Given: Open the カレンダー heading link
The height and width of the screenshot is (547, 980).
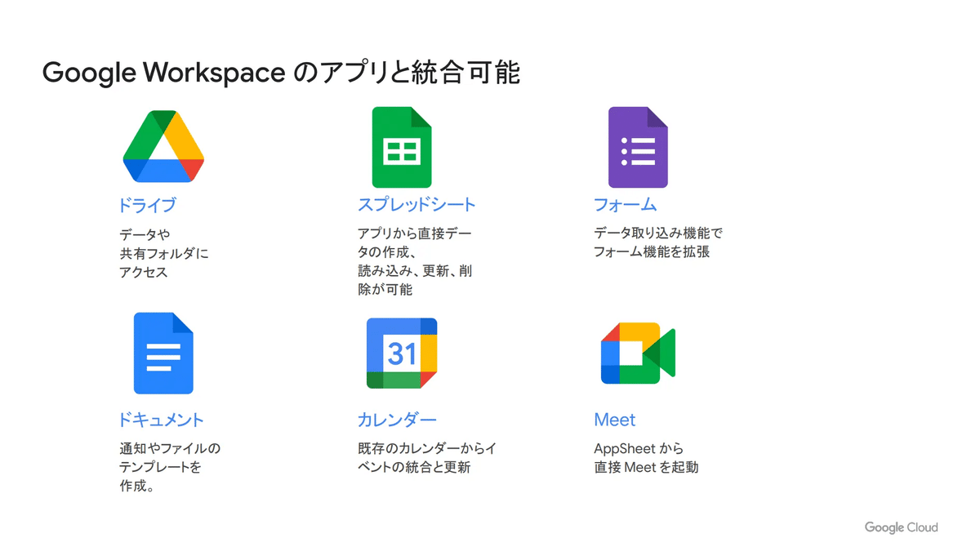Looking at the screenshot, I should click(397, 420).
